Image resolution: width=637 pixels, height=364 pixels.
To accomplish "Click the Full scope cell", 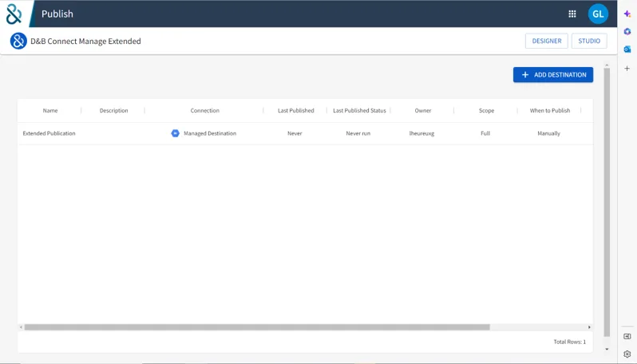I will pos(485,133).
